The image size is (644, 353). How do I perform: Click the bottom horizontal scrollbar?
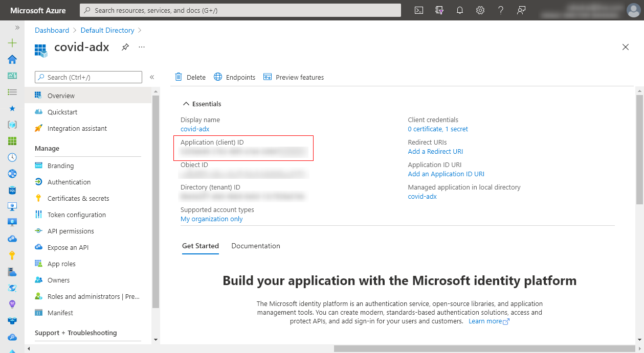[484, 348]
